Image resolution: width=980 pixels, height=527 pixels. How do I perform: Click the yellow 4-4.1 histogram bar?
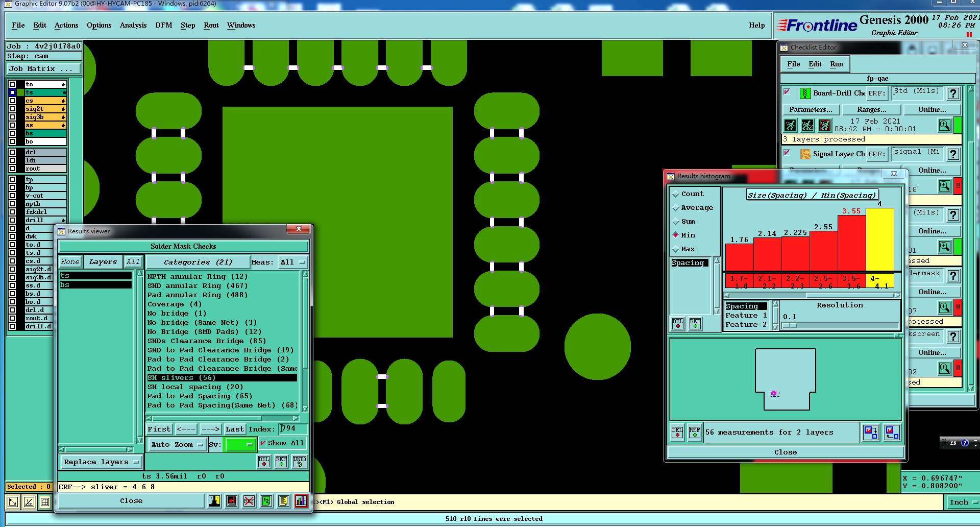tap(880, 239)
